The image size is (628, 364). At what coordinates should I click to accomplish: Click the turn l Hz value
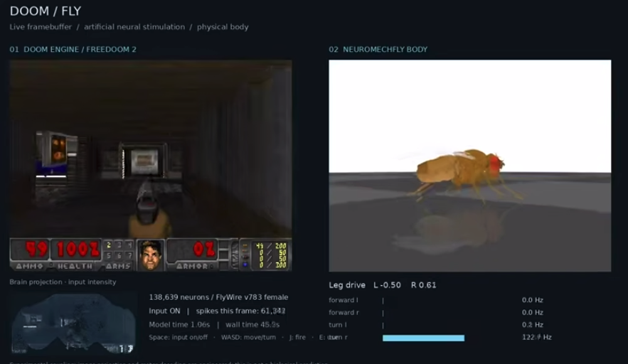[x=532, y=325]
